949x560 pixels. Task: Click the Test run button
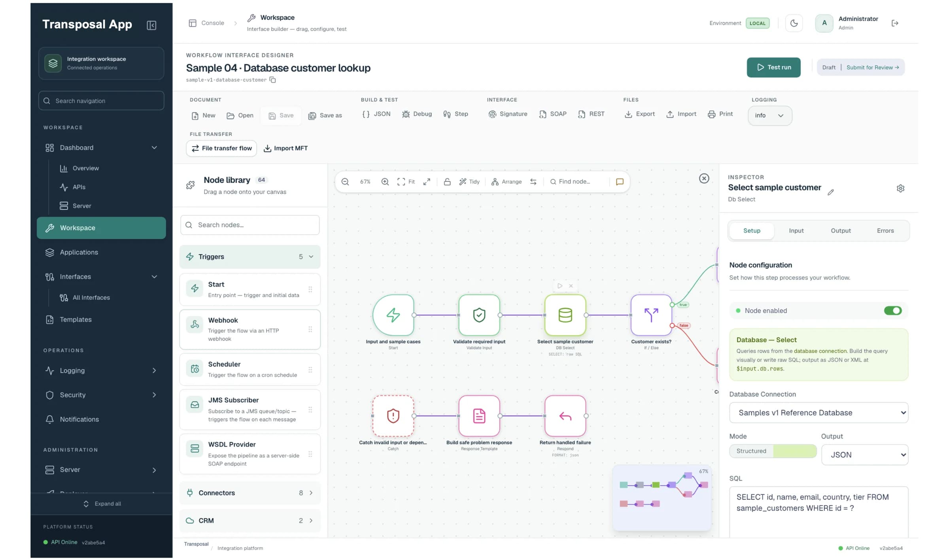coord(773,67)
